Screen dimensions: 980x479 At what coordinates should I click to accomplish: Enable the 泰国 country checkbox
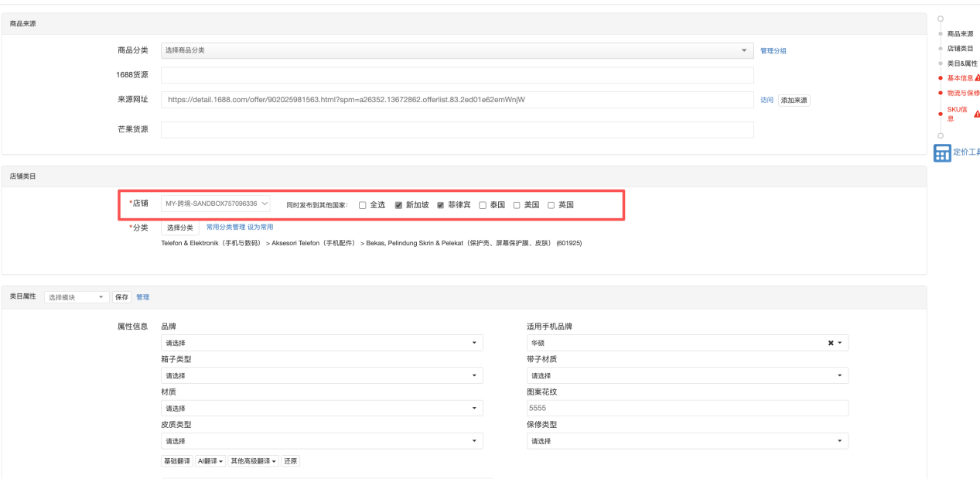(x=483, y=205)
